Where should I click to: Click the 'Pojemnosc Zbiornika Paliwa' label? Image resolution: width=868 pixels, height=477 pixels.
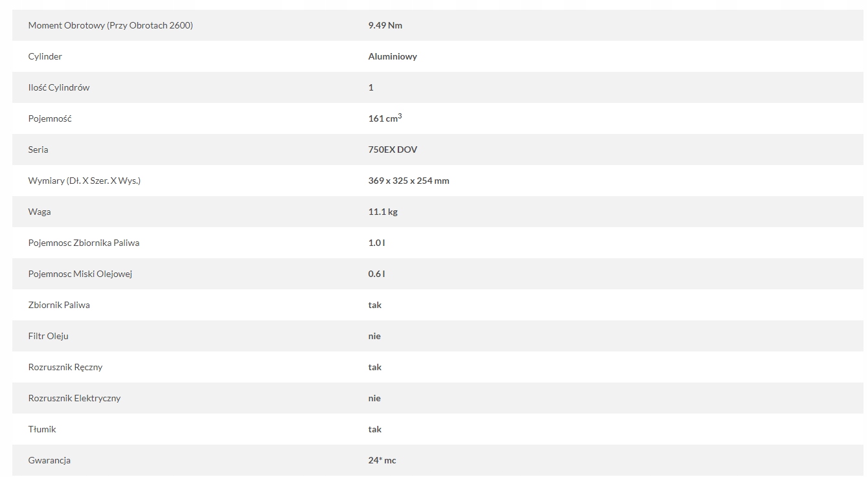tap(84, 243)
